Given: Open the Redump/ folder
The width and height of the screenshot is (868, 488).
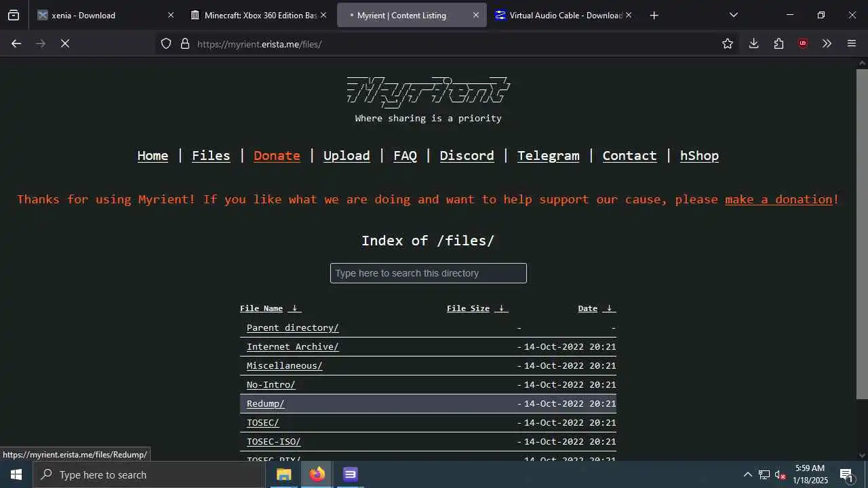Looking at the screenshot, I should coord(265,403).
